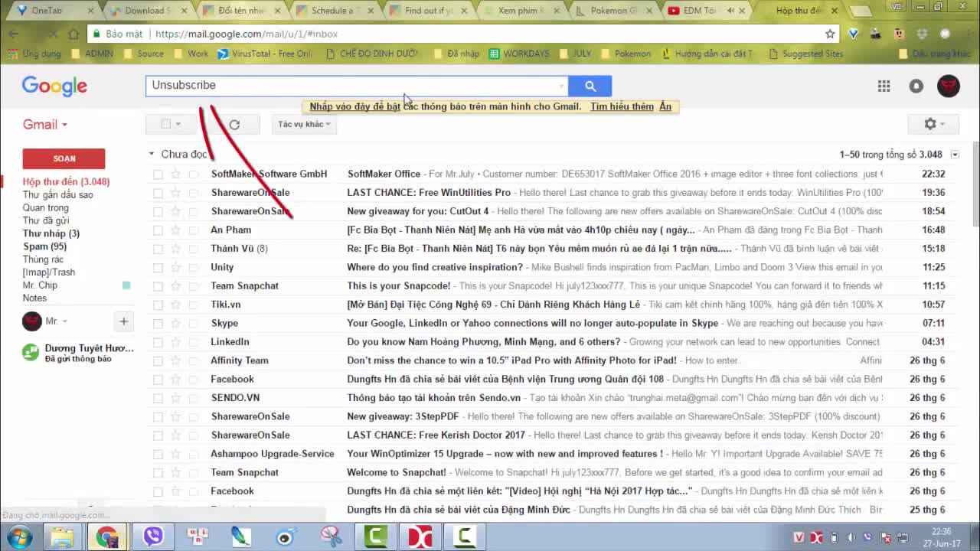This screenshot has height=551, width=980.
Task: Click the Mr. Chip label color square
Action: 126,285
